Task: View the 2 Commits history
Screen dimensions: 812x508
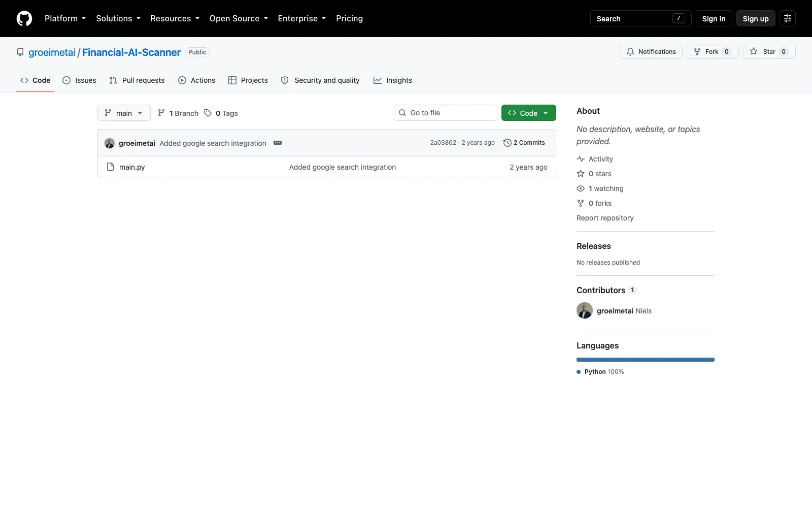Action: coord(524,143)
